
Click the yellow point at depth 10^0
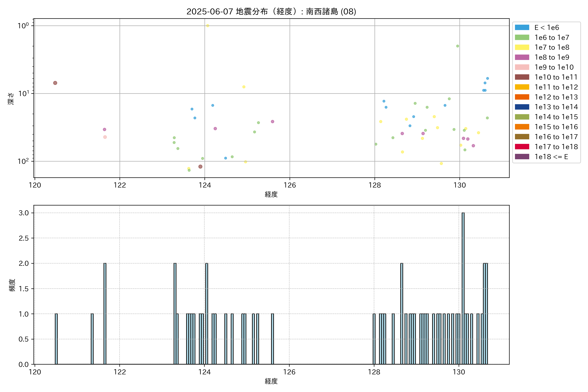(207, 26)
